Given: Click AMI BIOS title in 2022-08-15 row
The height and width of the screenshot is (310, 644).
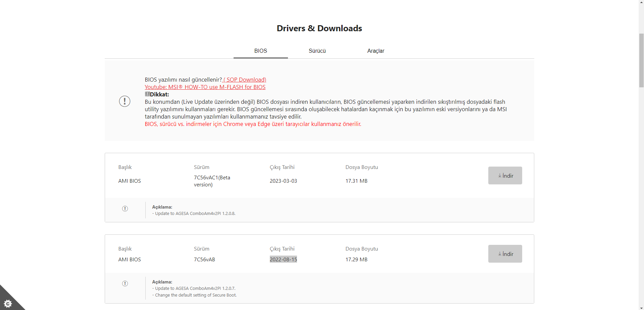Looking at the screenshot, I should (130, 259).
